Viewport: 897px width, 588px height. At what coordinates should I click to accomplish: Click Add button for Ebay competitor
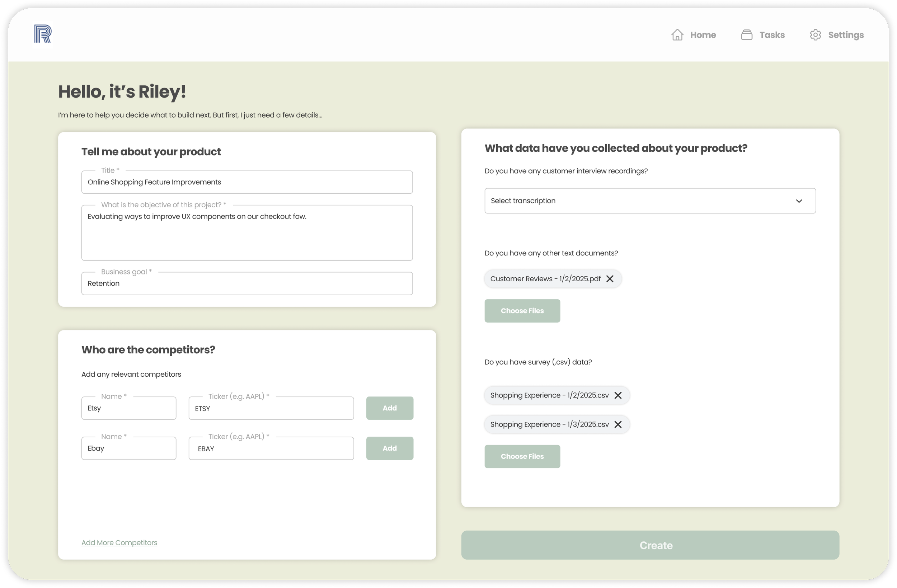(389, 448)
